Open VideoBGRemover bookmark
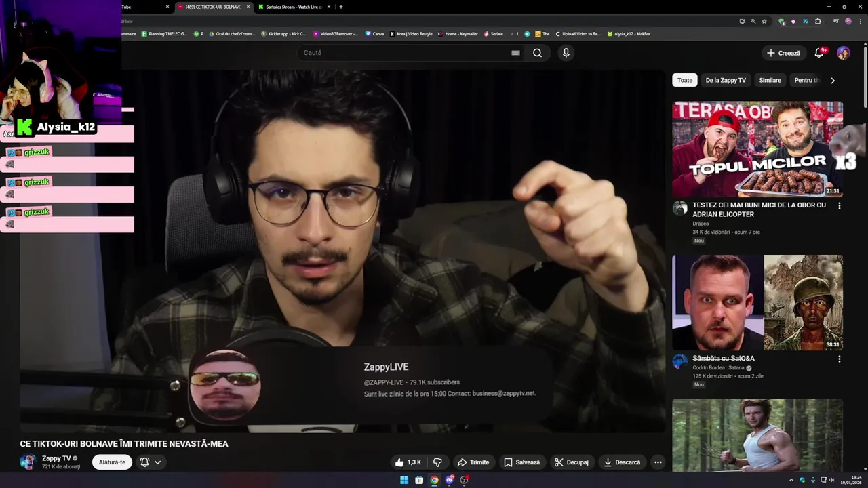This screenshot has width=868, height=488. coord(335,34)
